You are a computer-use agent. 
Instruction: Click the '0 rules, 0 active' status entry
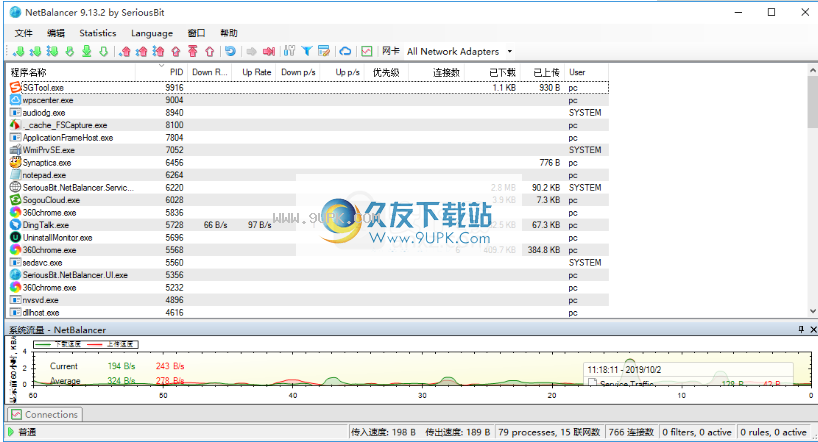click(773, 432)
